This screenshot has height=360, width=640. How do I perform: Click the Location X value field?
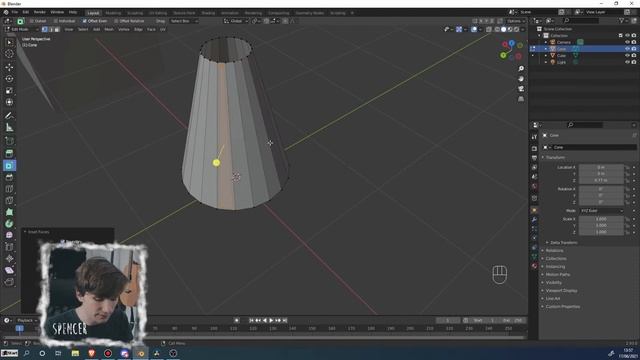pos(601,167)
